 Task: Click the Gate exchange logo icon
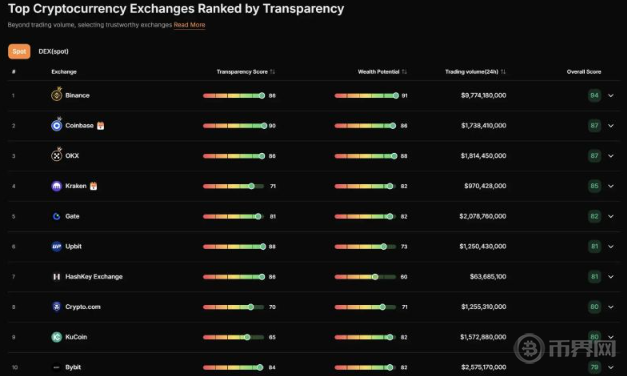tap(57, 216)
